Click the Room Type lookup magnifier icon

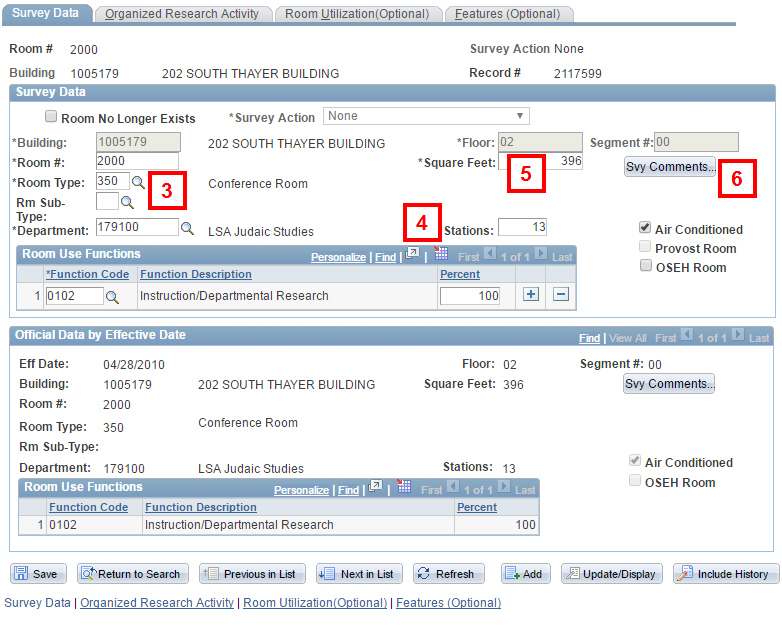(139, 182)
